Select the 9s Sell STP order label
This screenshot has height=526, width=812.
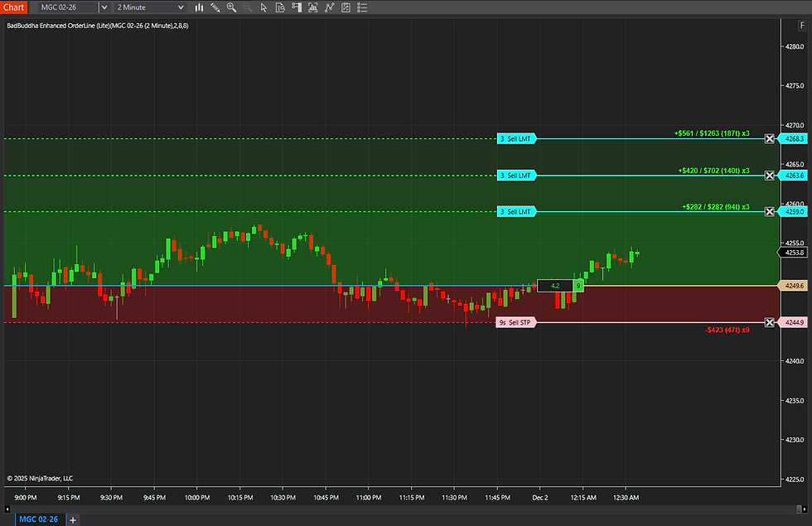tap(515, 322)
